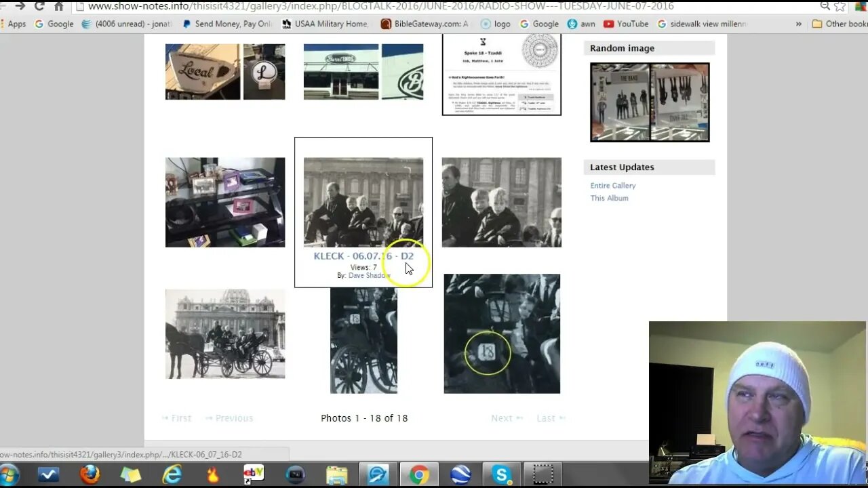Click the Chrome taskbar icon

(419, 474)
